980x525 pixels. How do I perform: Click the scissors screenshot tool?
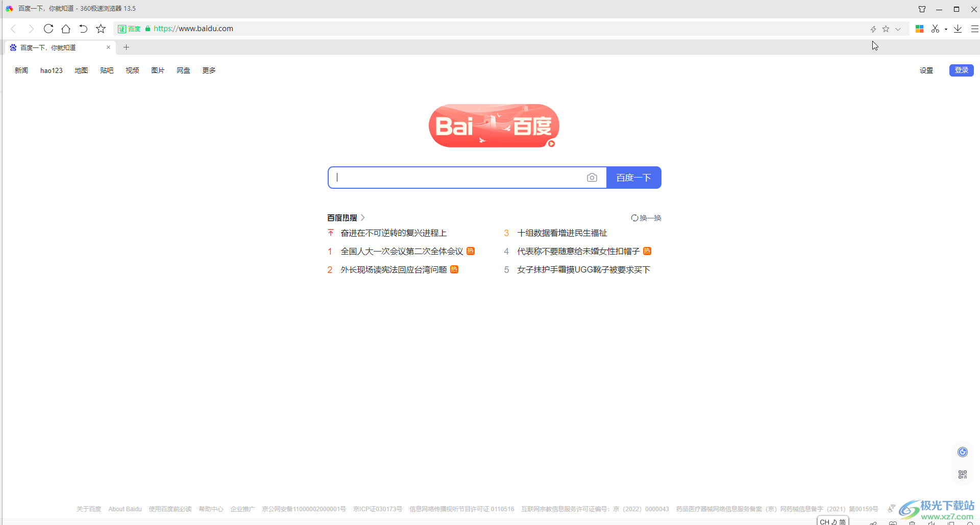(x=935, y=29)
